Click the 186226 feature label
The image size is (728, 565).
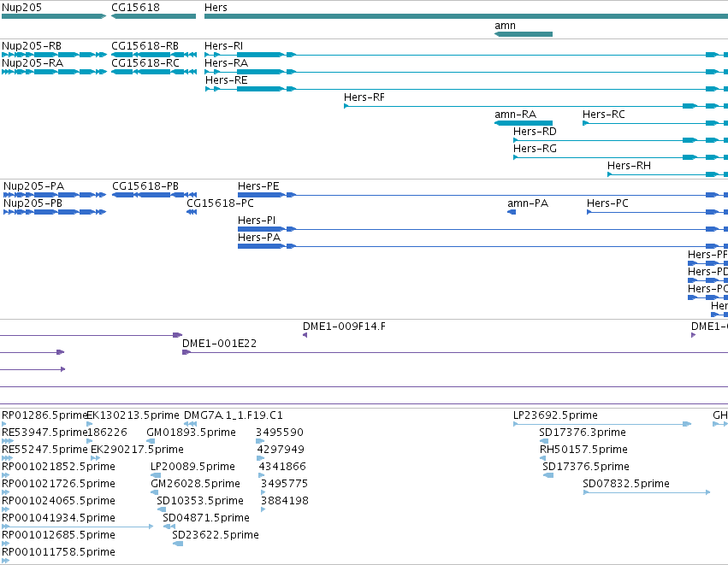(x=108, y=433)
